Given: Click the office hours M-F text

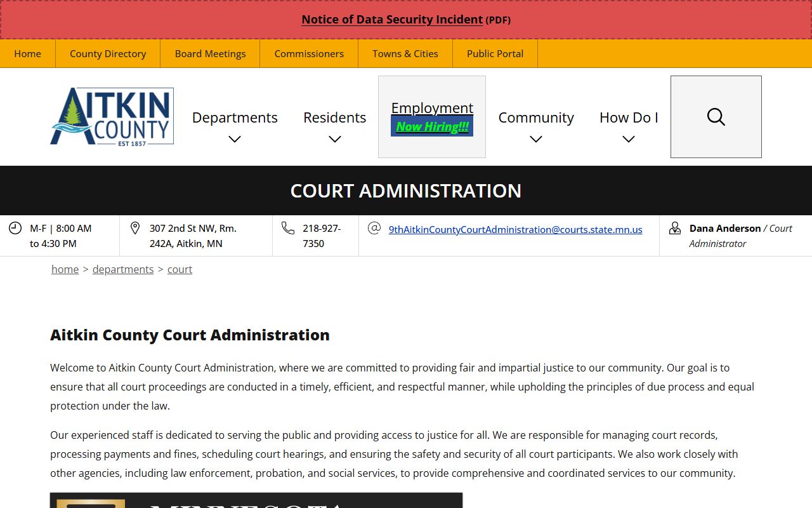Looking at the screenshot, I should pyautogui.click(x=61, y=236).
